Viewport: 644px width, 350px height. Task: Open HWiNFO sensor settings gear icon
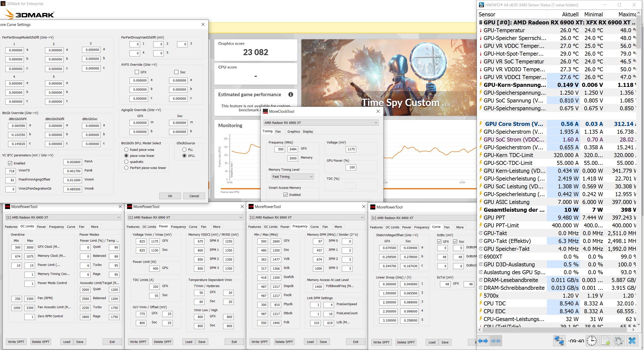click(x=618, y=341)
